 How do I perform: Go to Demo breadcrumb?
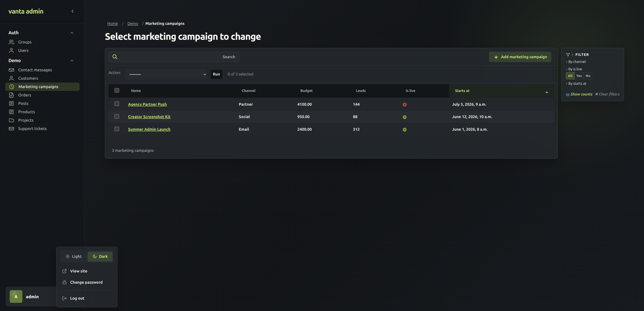(x=133, y=23)
